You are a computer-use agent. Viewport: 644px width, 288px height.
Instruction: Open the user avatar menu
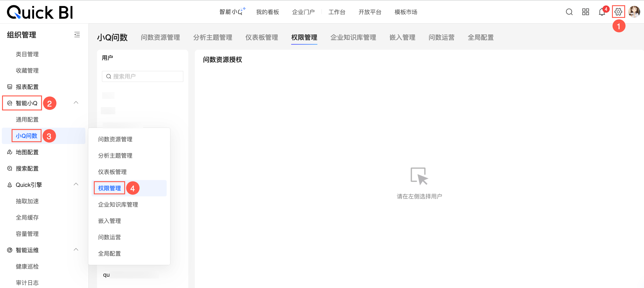pyautogui.click(x=634, y=12)
